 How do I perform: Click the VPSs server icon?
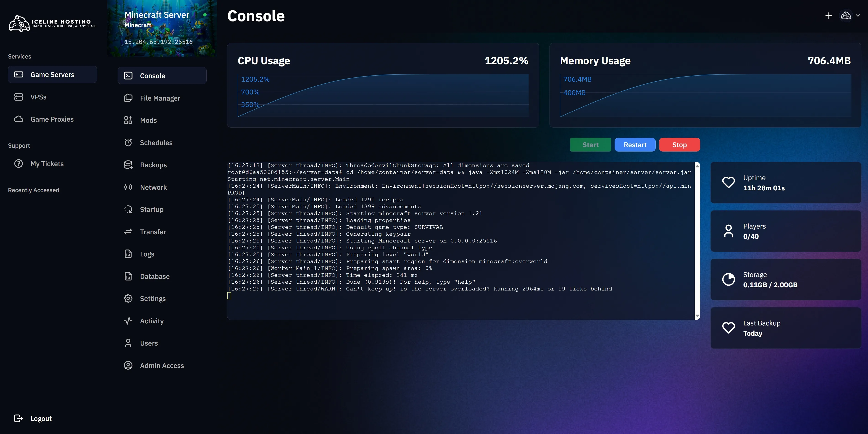point(18,97)
